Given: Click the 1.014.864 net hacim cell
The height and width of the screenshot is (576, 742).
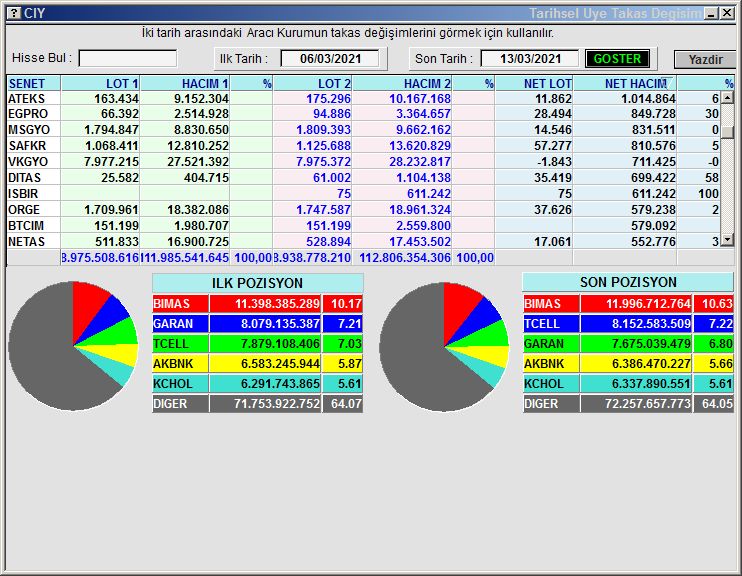Looking at the screenshot, I should (625, 98).
